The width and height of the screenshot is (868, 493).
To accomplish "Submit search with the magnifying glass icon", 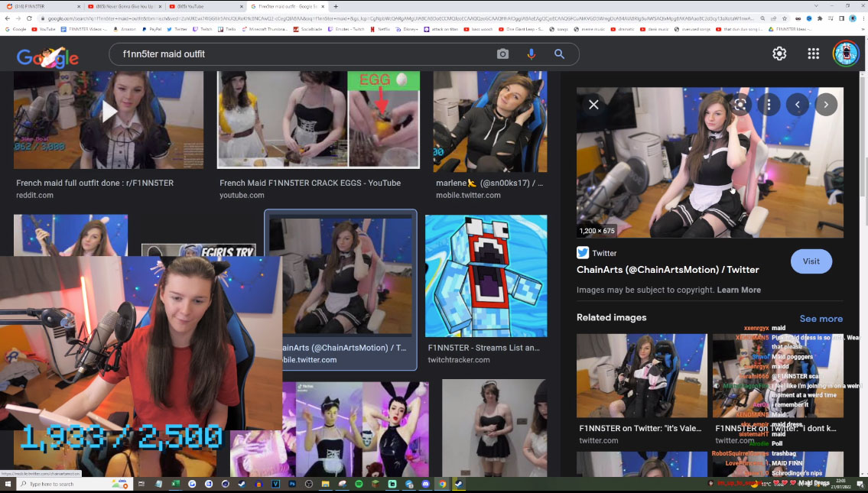I will (559, 54).
